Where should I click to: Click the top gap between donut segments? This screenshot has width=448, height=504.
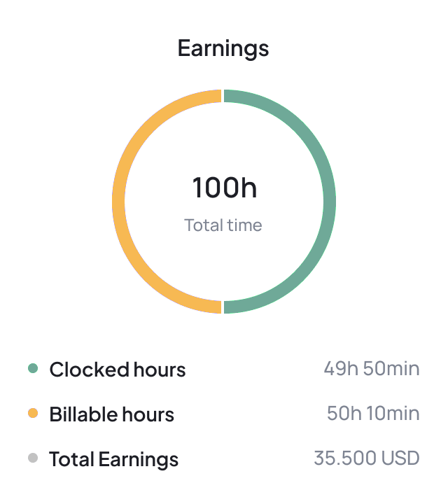(223, 96)
